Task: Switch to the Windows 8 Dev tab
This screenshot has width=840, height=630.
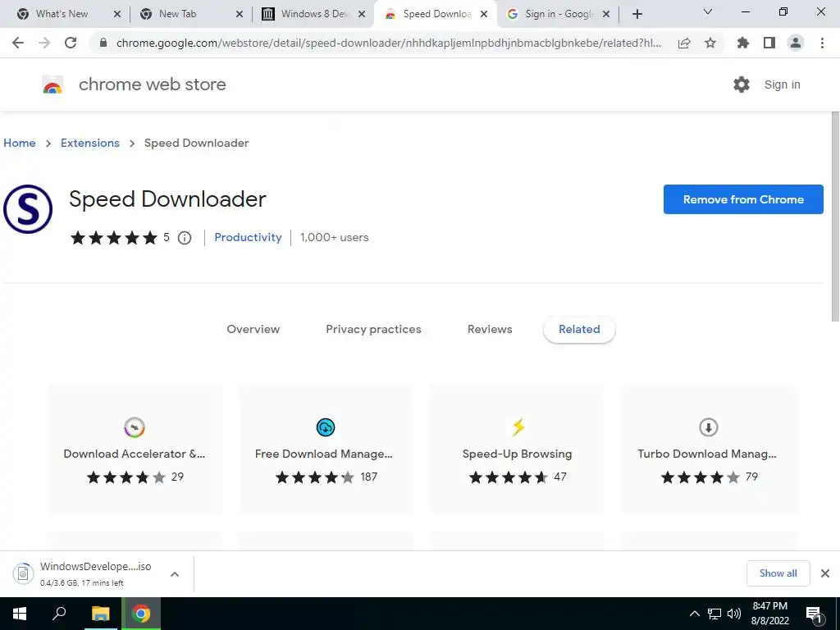Action: [x=315, y=14]
